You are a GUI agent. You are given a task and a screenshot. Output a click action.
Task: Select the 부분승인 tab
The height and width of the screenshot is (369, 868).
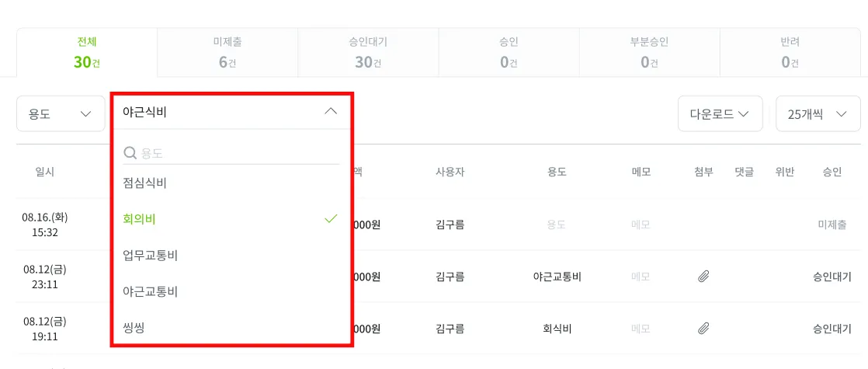[x=649, y=53]
